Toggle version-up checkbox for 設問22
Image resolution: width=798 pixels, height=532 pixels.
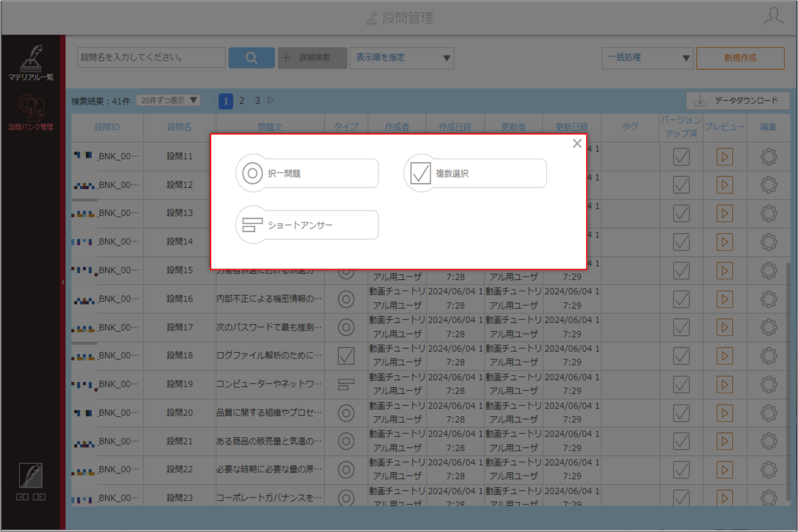click(x=681, y=470)
